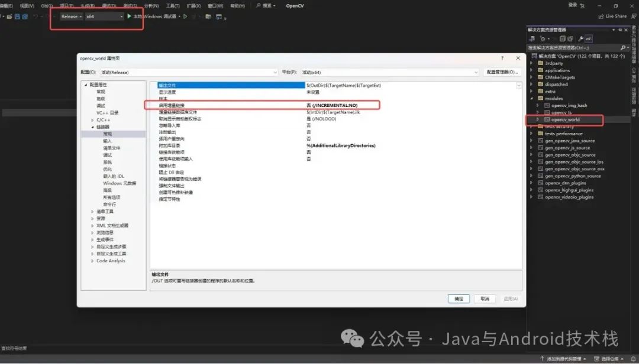Click the Show All Files icon in Solution Explorer
This screenshot has width=639, height=364.
coord(570,38)
